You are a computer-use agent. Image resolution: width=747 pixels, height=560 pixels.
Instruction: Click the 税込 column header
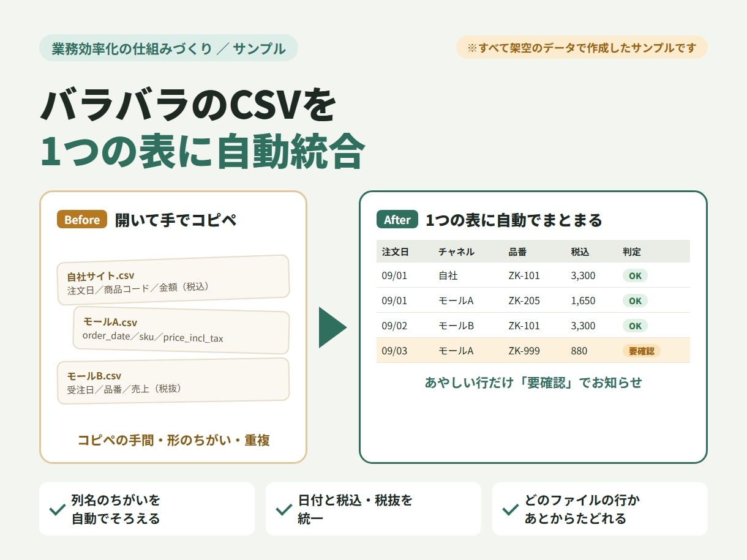(580, 252)
